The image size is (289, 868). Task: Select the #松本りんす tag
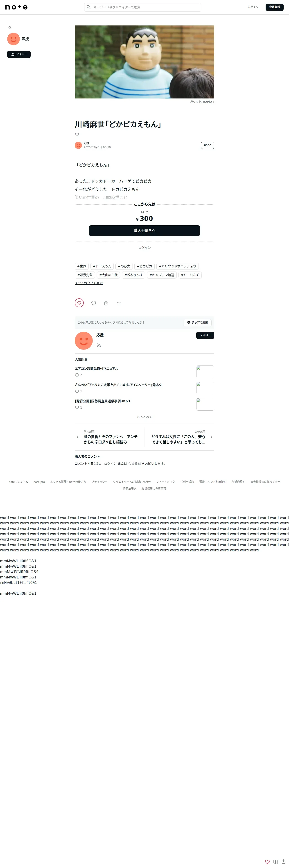pyautogui.click(x=133, y=275)
